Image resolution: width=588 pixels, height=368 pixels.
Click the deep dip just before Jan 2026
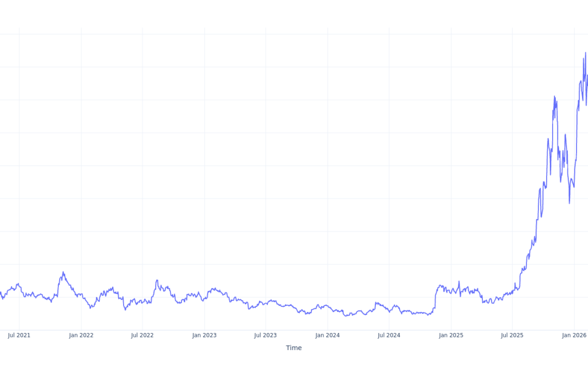[x=569, y=203]
